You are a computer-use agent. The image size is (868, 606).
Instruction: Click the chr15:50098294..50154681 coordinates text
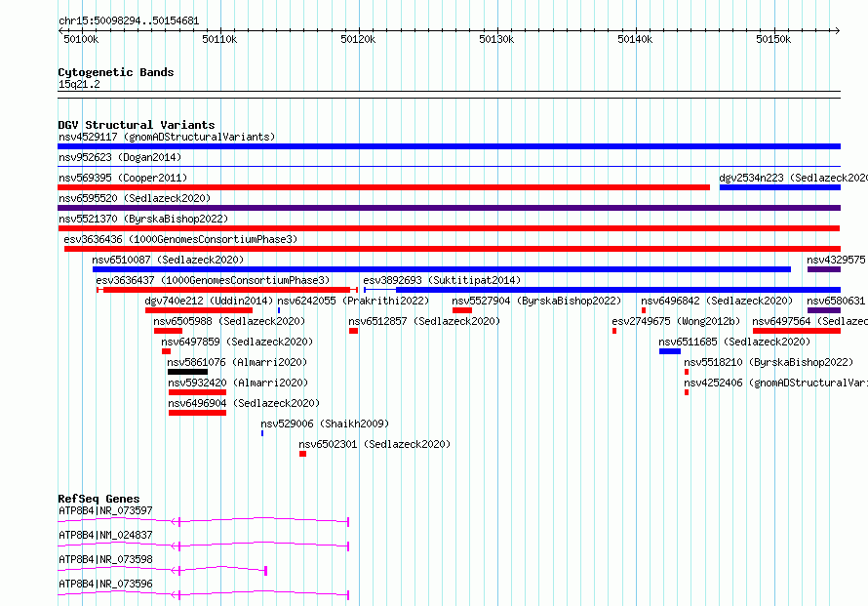(x=129, y=20)
